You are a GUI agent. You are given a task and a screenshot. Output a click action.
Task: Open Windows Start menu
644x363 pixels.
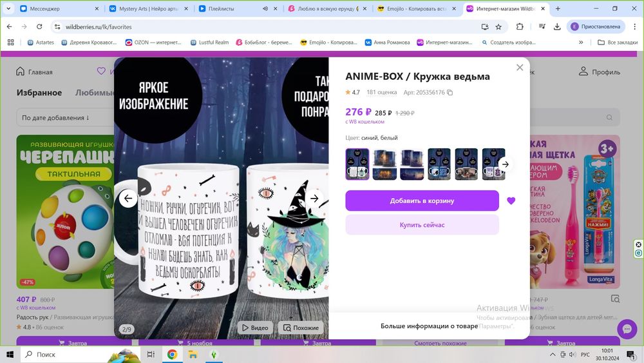[x=10, y=355]
